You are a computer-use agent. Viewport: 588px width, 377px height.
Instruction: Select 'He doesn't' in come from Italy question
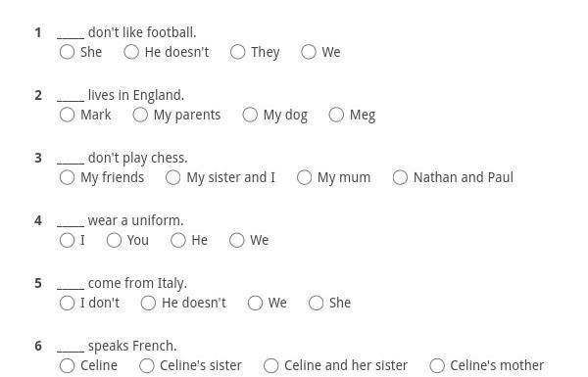click(148, 303)
